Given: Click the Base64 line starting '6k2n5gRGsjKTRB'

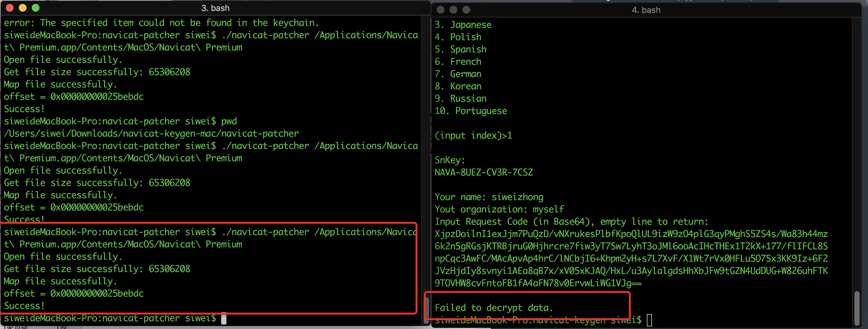Looking at the screenshot, I should [631, 246].
